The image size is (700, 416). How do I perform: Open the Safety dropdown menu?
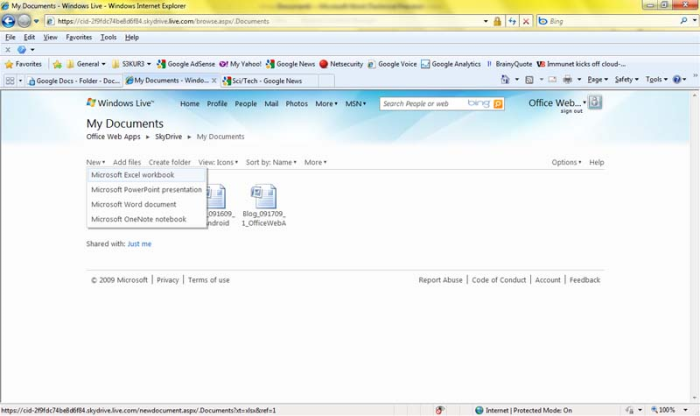coord(626,79)
